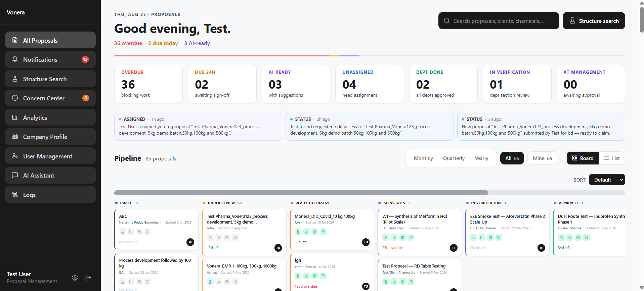Click the shield icon on Test Pharma_Vonera123 card

click(235, 237)
